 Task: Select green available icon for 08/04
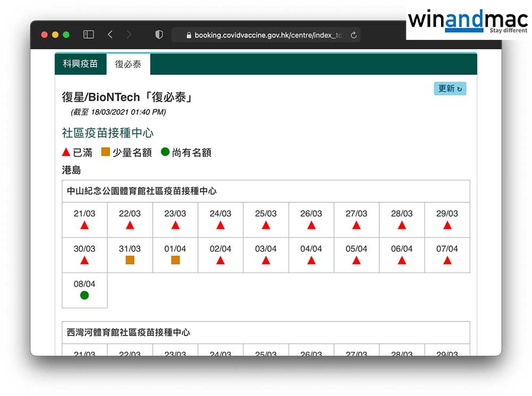click(x=85, y=295)
